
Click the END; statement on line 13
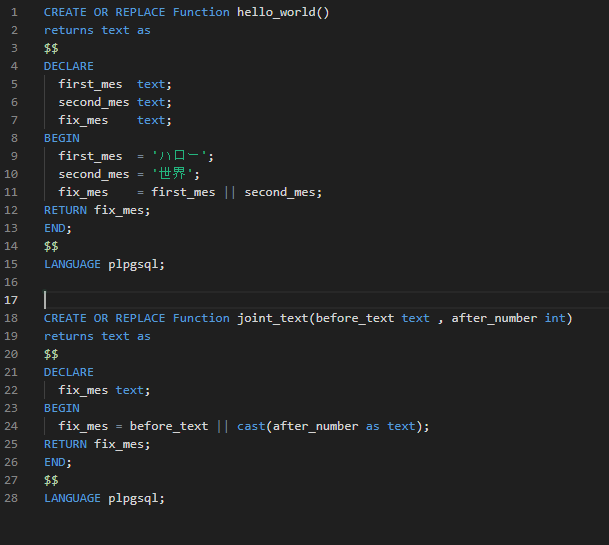58,228
